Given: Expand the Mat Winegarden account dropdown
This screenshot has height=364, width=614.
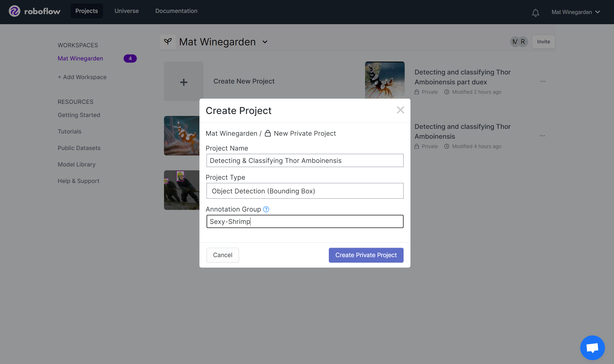Looking at the screenshot, I should (576, 12).
